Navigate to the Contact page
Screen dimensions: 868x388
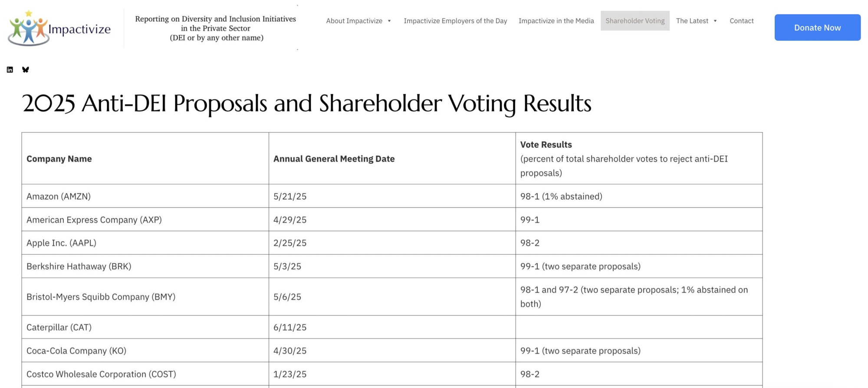741,21
